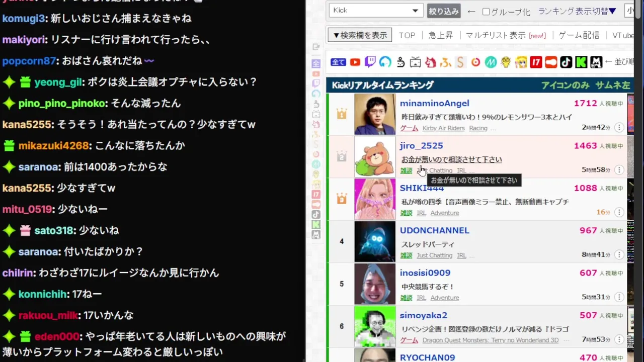Open the three-dot menu for simoyaka2
Image resolution: width=644 pixels, height=362 pixels.
(x=619, y=340)
